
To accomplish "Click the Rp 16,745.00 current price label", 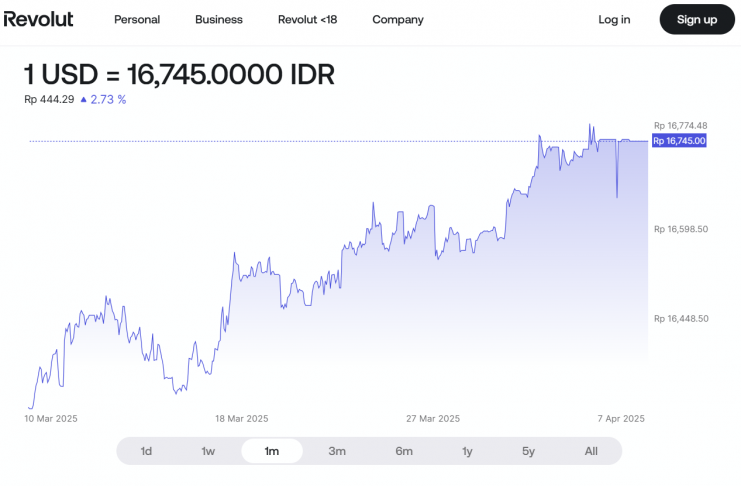I will tap(680, 141).
